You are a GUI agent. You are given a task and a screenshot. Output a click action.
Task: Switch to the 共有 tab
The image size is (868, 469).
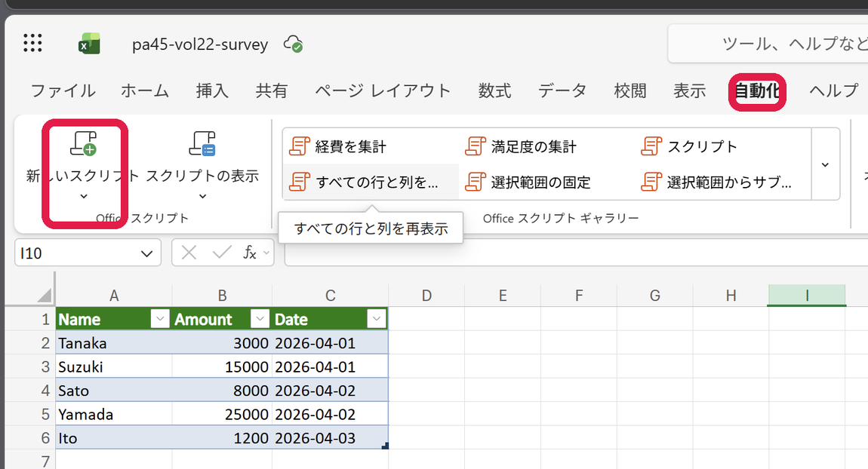(272, 90)
